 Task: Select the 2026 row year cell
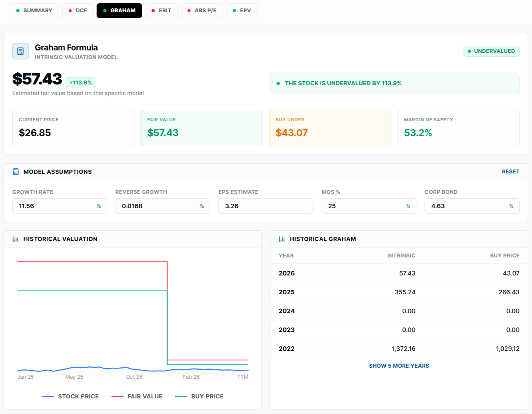pos(286,273)
